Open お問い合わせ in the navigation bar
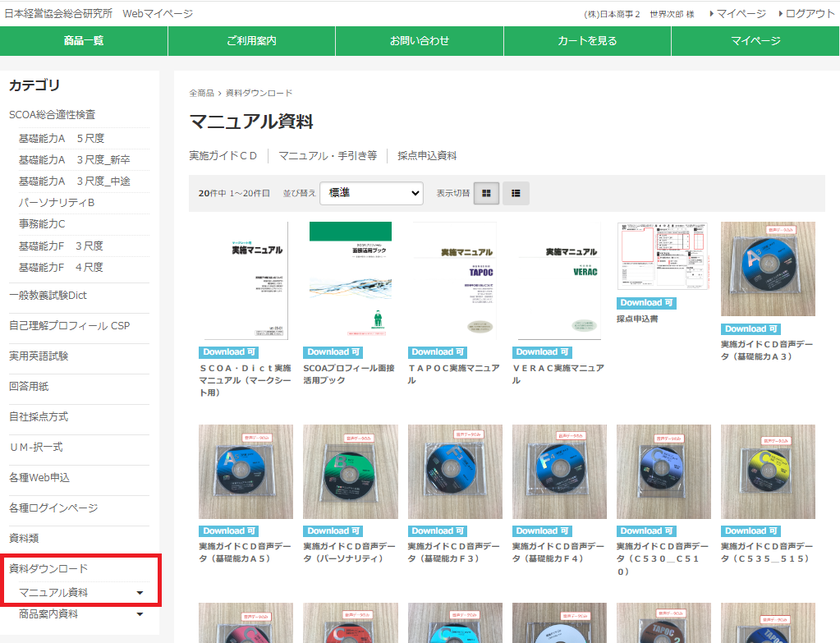The image size is (840, 643). click(x=420, y=41)
